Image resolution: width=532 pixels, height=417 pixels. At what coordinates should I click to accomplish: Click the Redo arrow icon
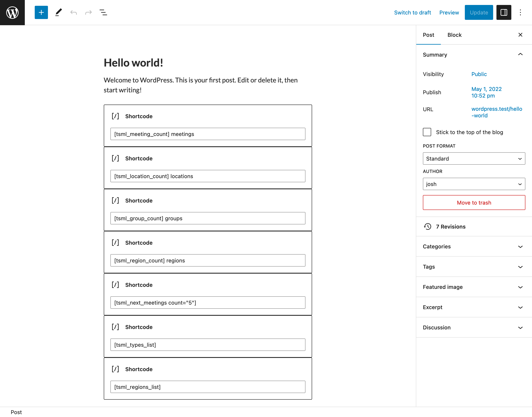coord(88,12)
